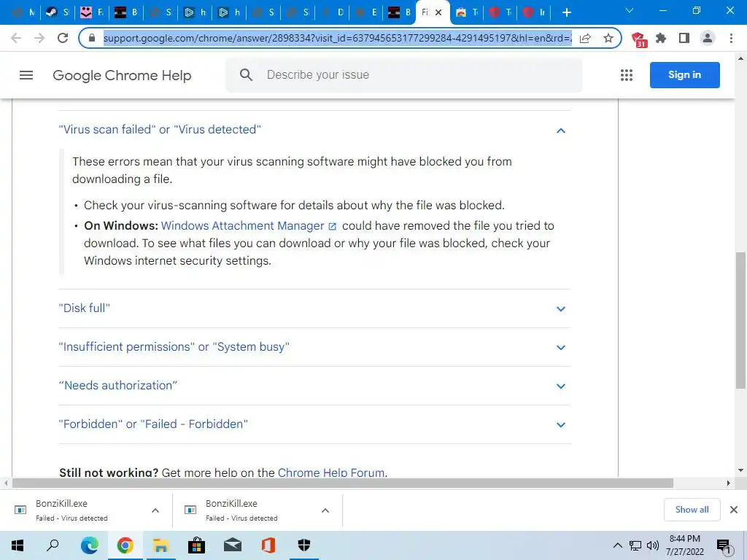Open Chrome Help Forum link
Viewport: 747px width, 560px height.
click(x=331, y=472)
